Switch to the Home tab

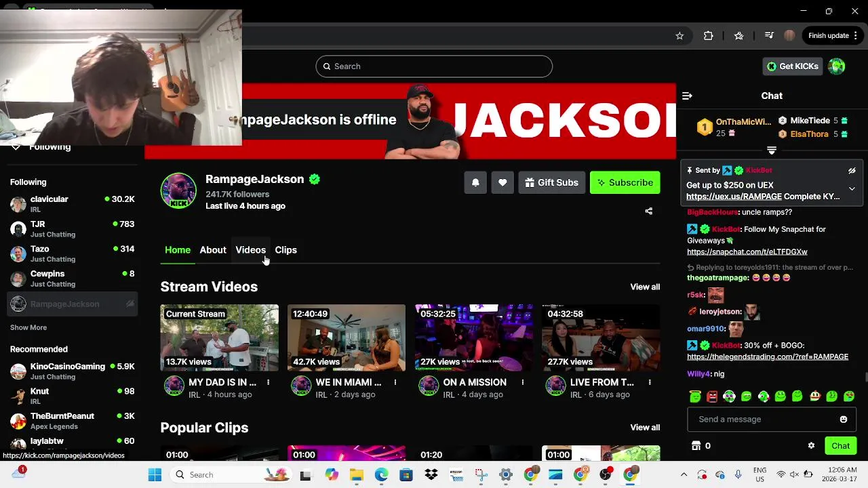tap(178, 250)
